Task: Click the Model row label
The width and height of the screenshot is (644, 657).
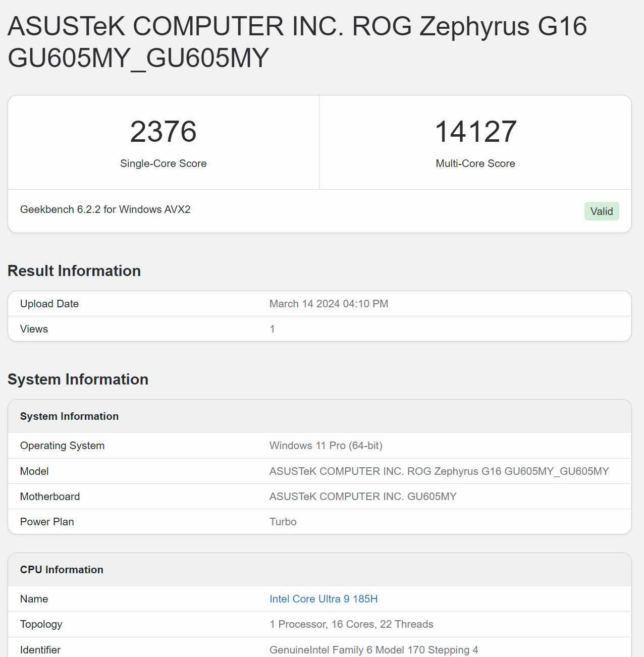Action: pyautogui.click(x=34, y=471)
